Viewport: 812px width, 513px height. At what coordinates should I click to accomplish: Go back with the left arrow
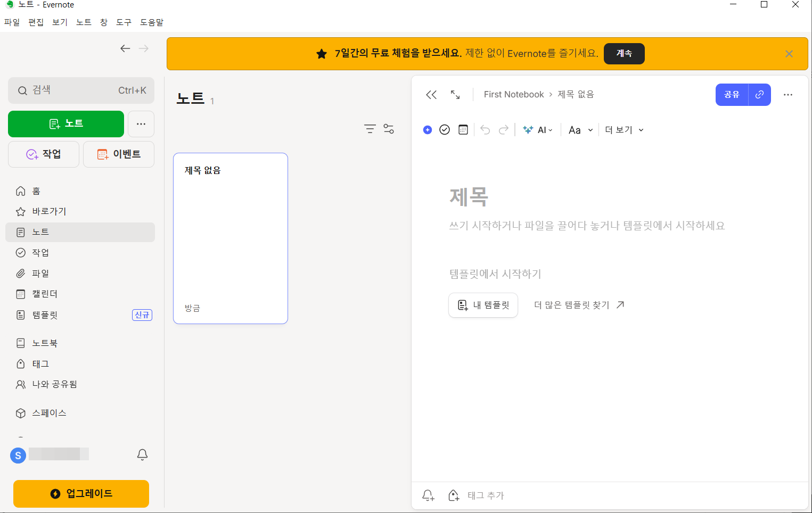(x=125, y=48)
